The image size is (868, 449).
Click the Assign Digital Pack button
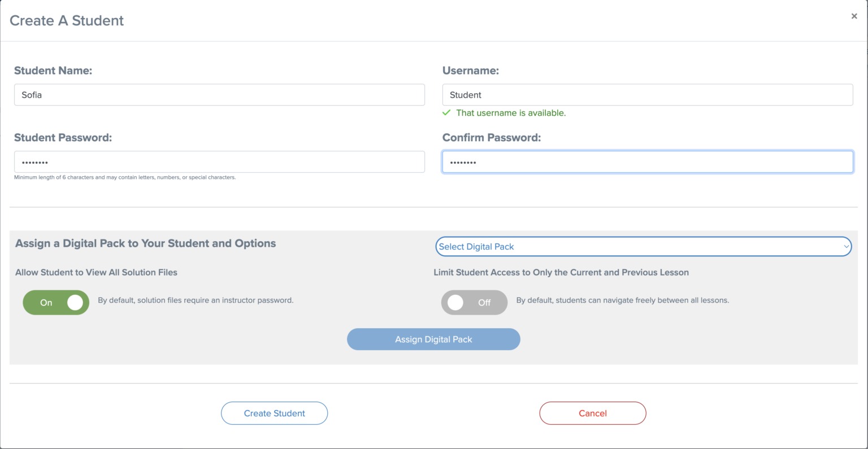[x=433, y=339]
